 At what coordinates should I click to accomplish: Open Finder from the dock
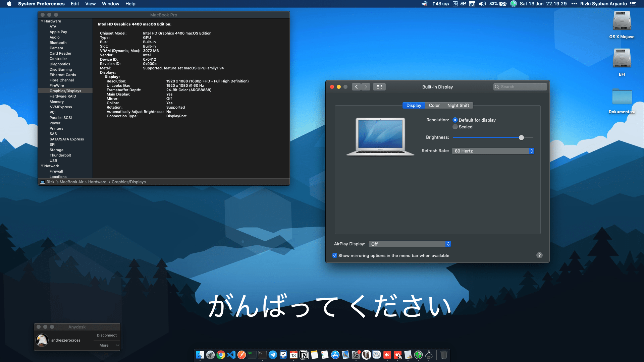tap(200, 355)
